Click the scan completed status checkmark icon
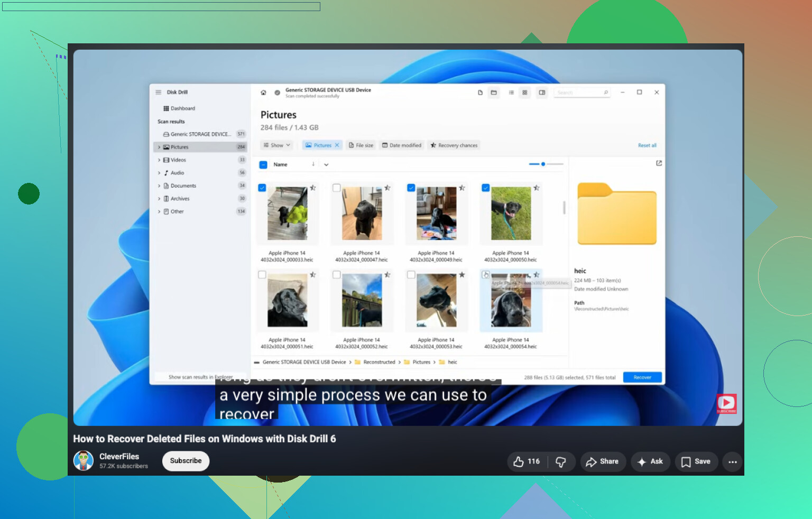 (x=277, y=92)
